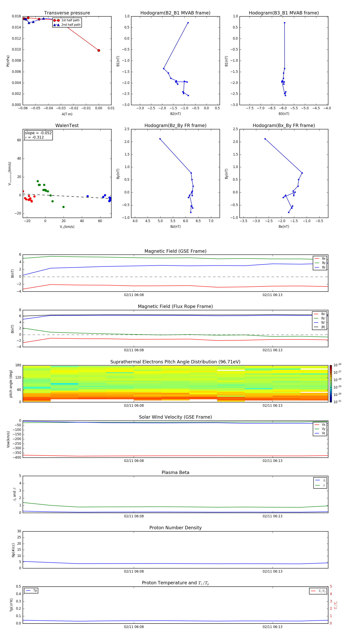Click the 'Plasma Beta' plot title
This screenshot has width=351, height=644.
pyautogui.click(x=175, y=473)
